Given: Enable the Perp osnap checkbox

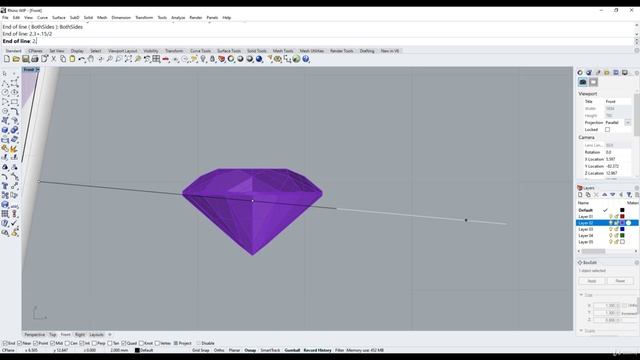Looking at the screenshot, I should click(x=94, y=343).
